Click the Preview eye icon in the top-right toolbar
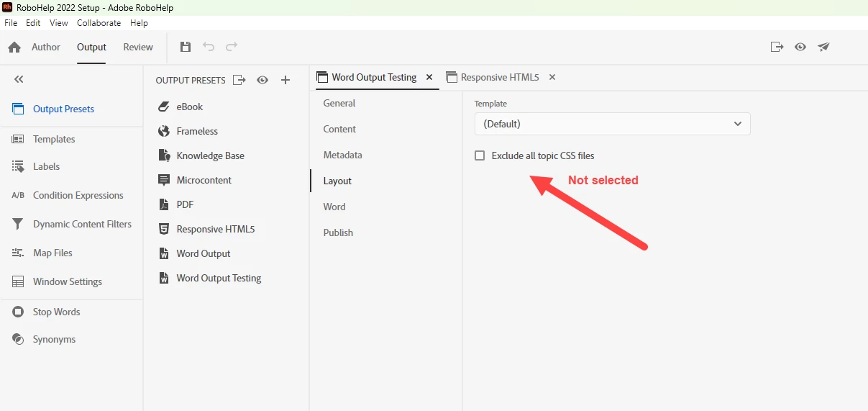 [800, 47]
